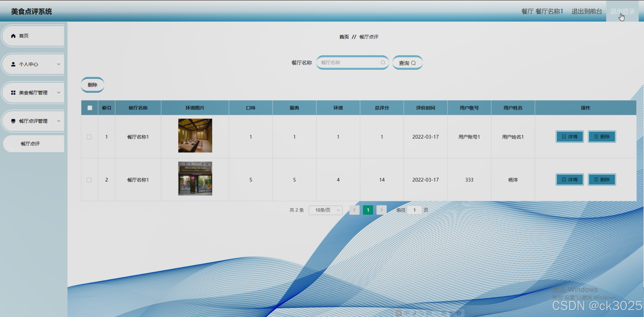
Task: Click the home icon in the sidebar
Action: 13,36
